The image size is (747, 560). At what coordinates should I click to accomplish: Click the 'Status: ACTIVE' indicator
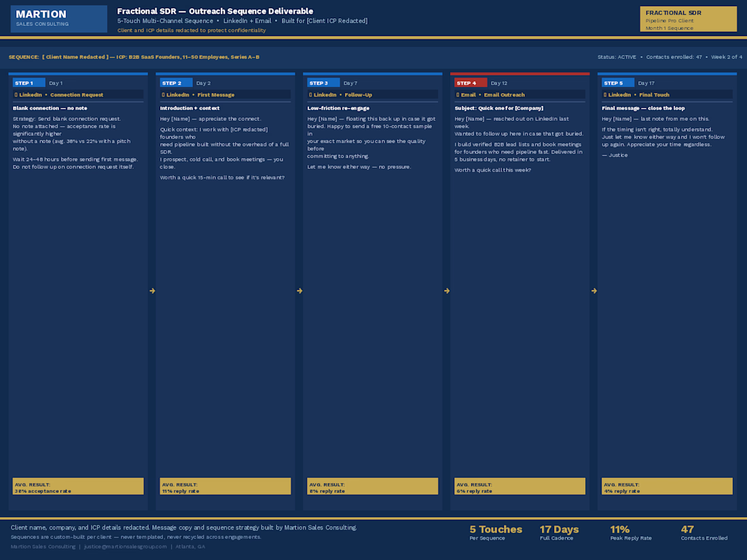pos(617,57)
